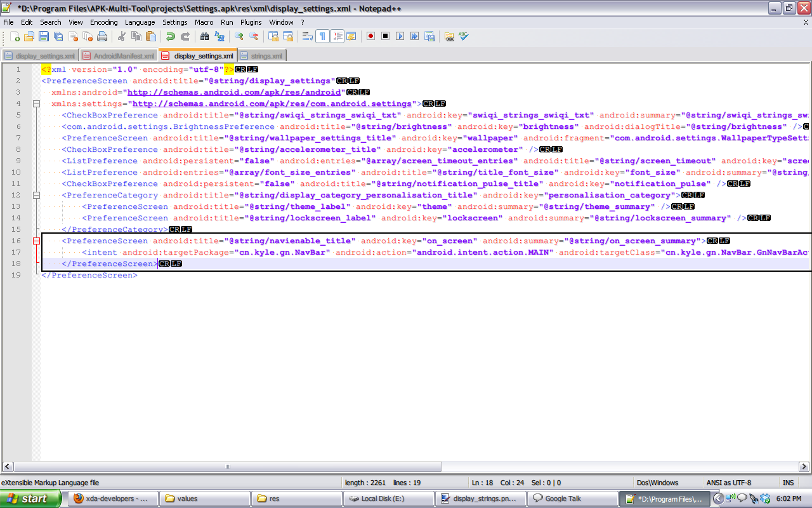Collapse the PreferenceCategory fold on line 12
The image size is (812, 508).
click(x=36, y=195)
